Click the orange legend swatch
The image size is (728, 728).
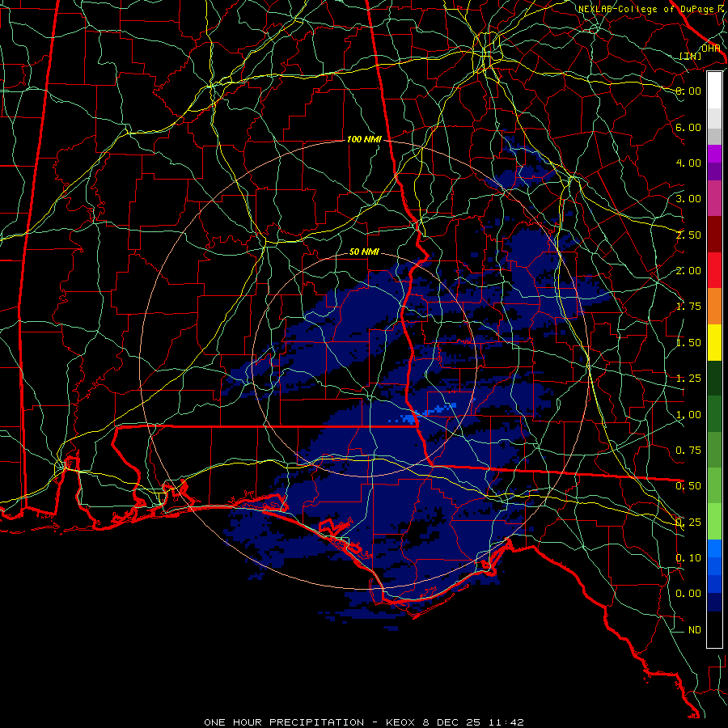pos(714,307)
